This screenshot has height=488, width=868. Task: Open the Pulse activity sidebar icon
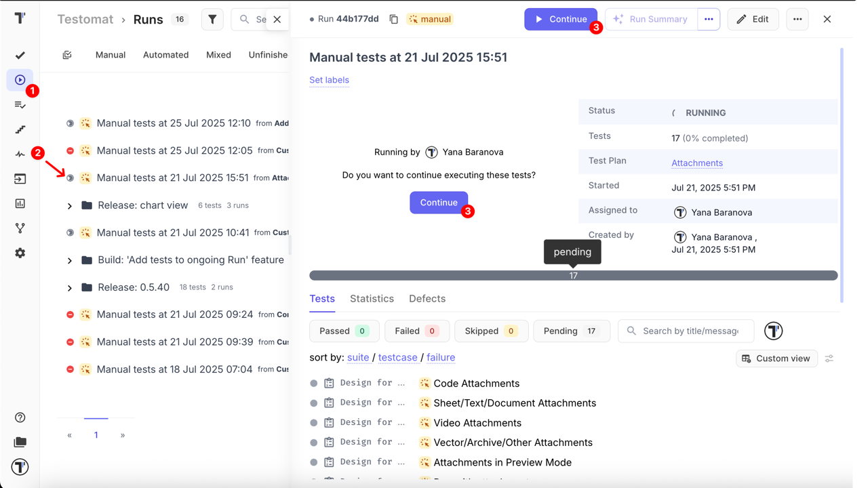point(20,155)
